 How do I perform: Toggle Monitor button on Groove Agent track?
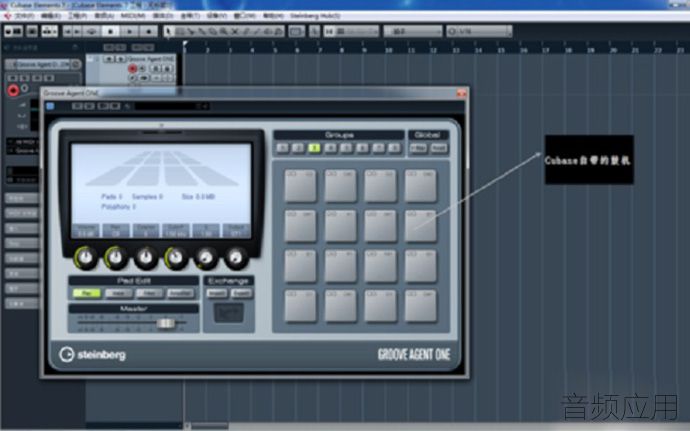click(x=143, y=68)
